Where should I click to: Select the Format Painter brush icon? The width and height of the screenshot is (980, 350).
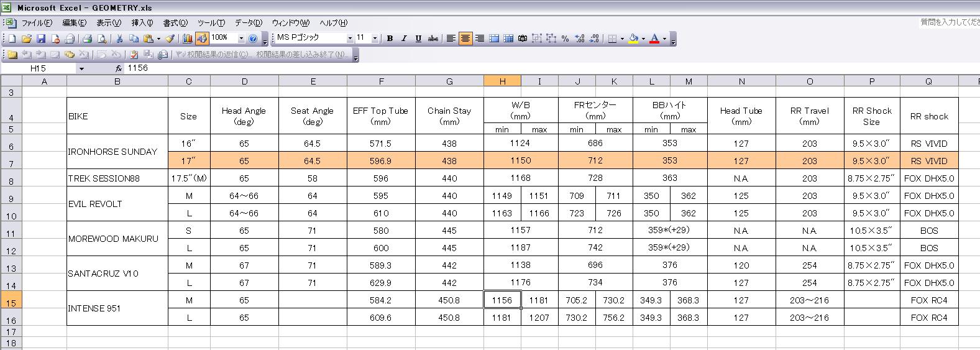pos(170,39)
